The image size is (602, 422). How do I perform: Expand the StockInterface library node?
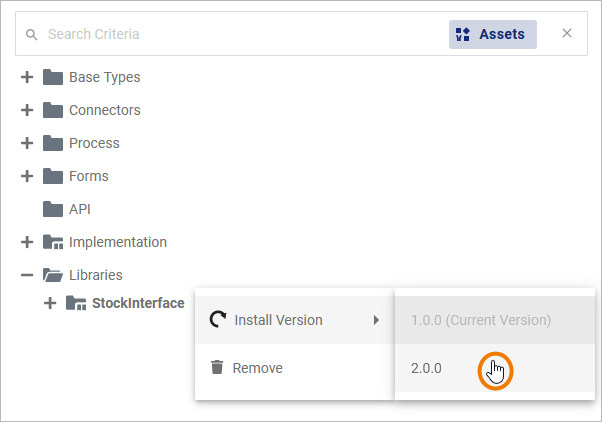pos(50,303)
